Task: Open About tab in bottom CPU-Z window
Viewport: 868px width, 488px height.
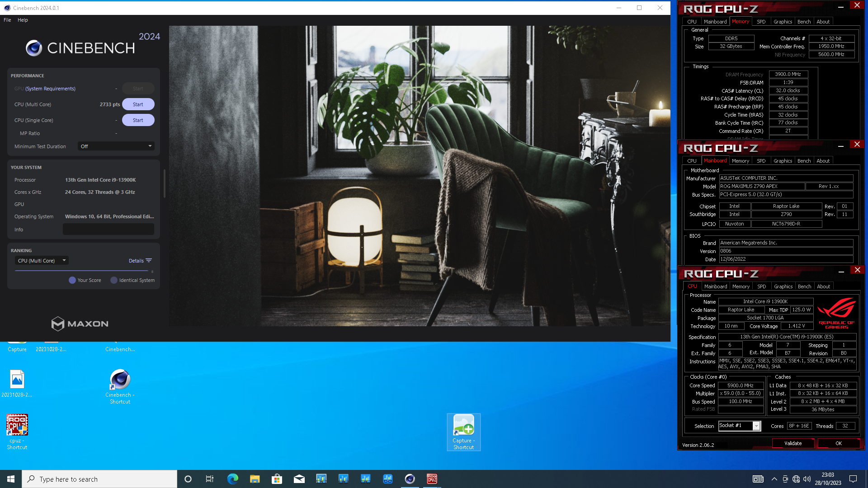Action: pos(823,286)
